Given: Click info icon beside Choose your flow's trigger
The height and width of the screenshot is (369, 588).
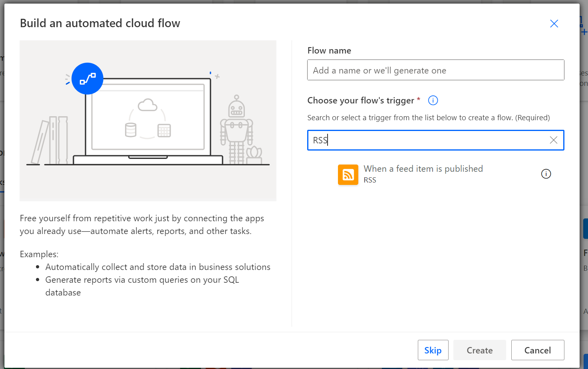Looking at the screenshot, I should tap(433, 100).
